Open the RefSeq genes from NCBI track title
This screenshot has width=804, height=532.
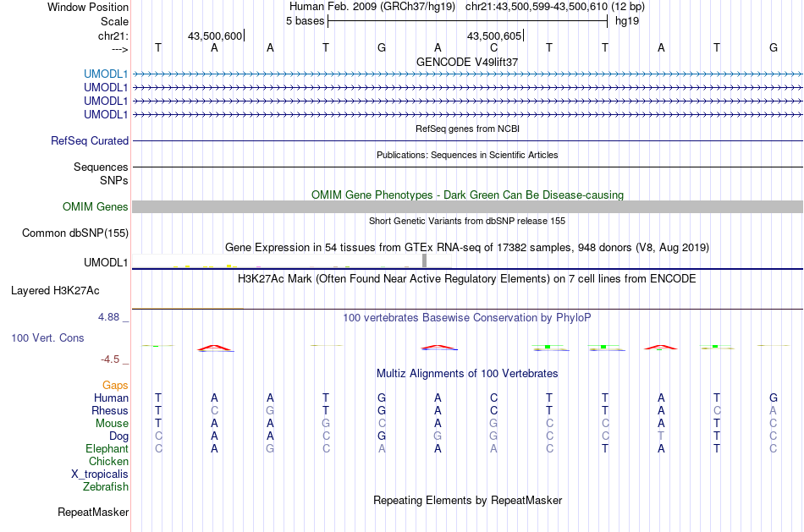click(467, 129)
